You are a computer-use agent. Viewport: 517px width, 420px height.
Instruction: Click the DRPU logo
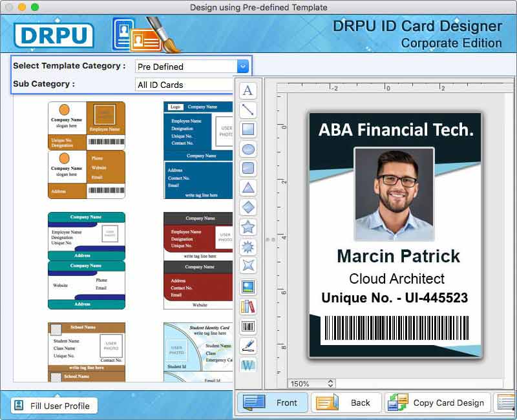point(54,35)
